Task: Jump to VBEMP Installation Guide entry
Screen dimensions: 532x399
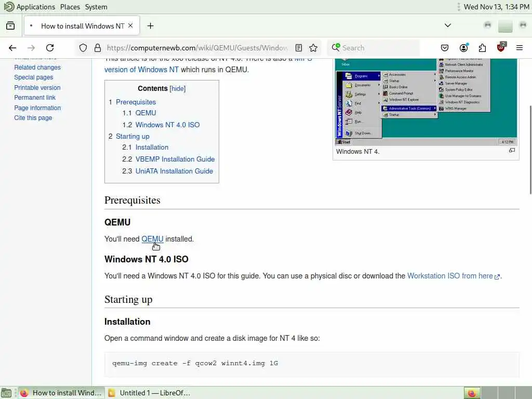Action: point(175,159)
